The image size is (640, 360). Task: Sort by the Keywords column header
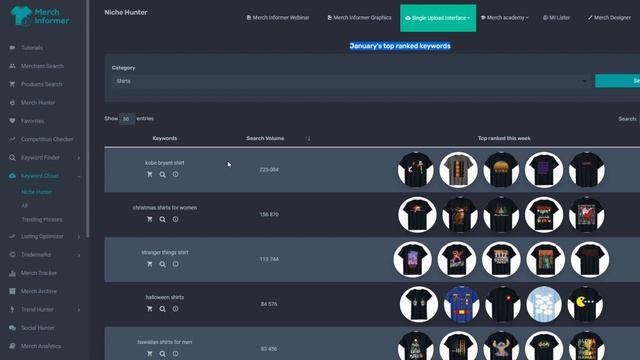165,138
